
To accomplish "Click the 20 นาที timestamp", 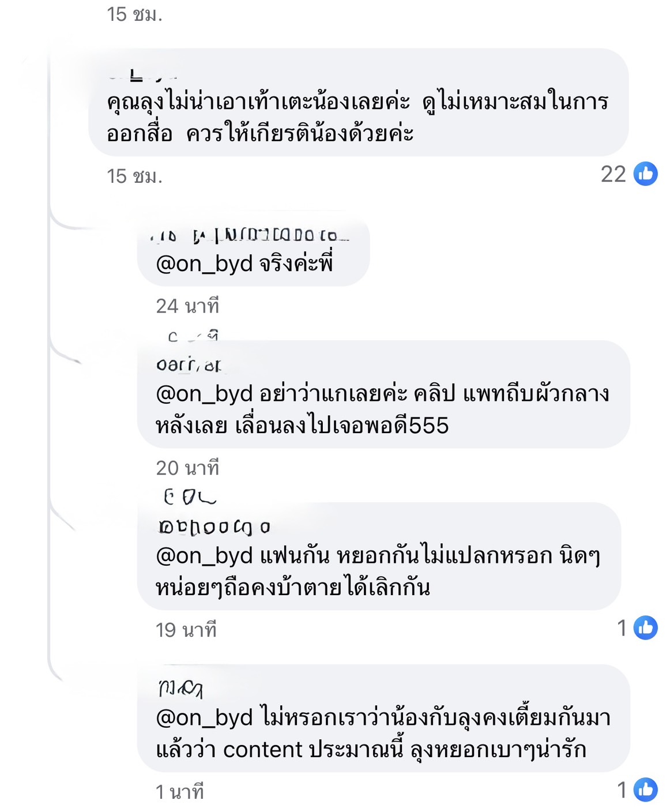I will tap(187, 468).
